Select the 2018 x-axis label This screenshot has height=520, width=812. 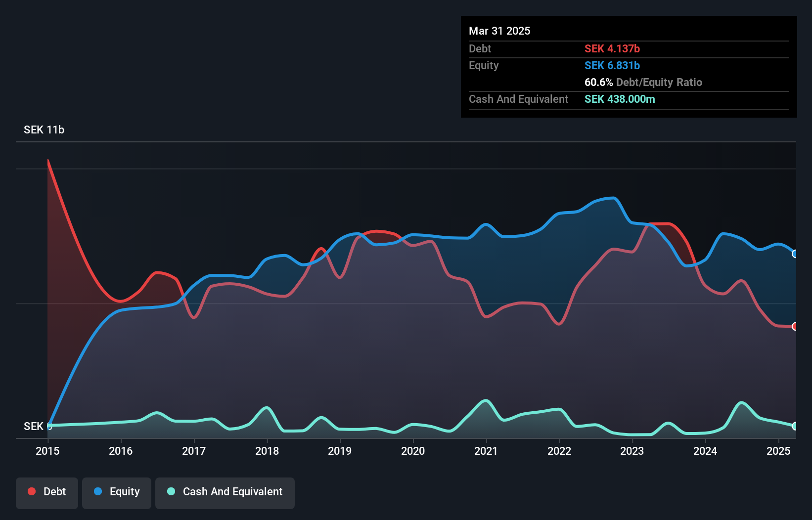267,451
